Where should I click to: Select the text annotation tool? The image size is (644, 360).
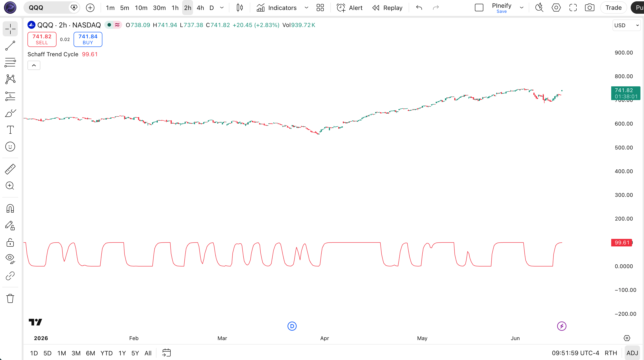(10, 130)
